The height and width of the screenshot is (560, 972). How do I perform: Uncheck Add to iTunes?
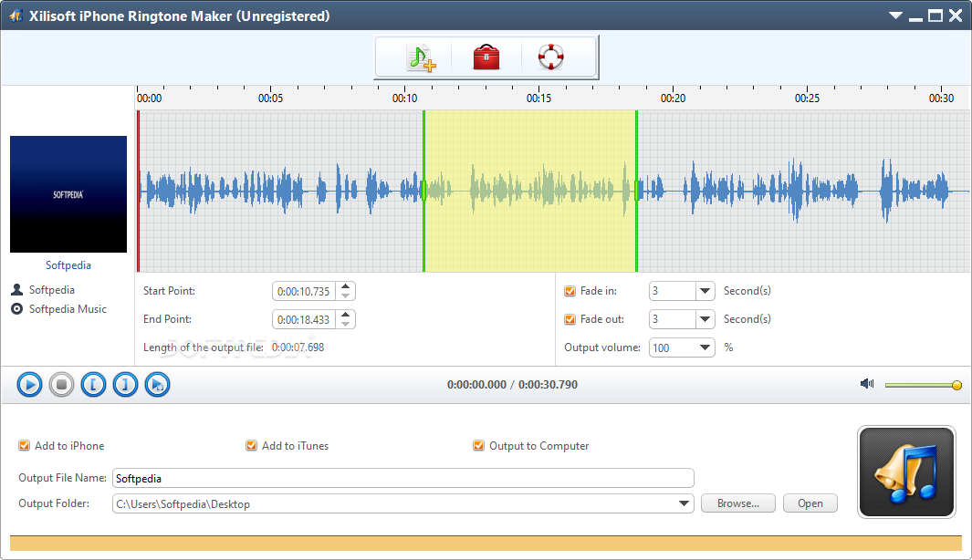pos(251,445)
